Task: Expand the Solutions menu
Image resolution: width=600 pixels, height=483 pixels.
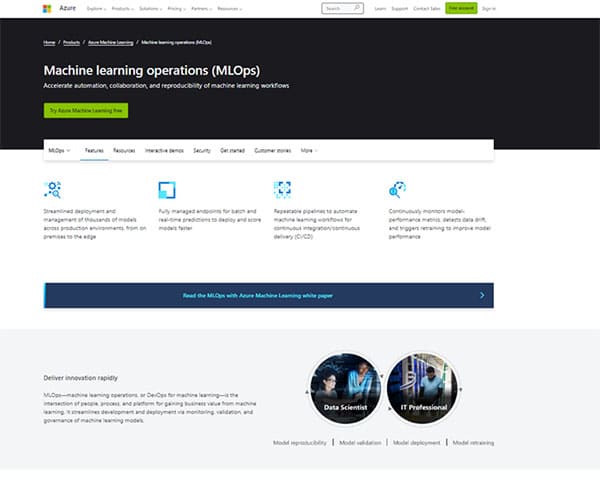Action: click(x=150, y=8)
